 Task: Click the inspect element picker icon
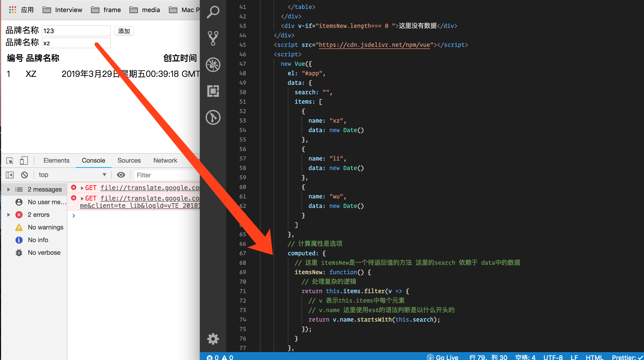click(10, 161)
